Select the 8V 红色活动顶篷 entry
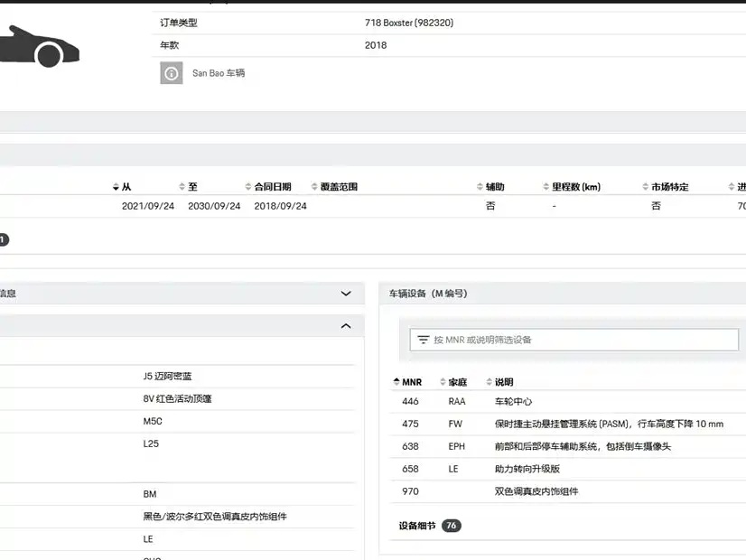The height and width of the screenshot is (560, 746). (x=177, y=398)
